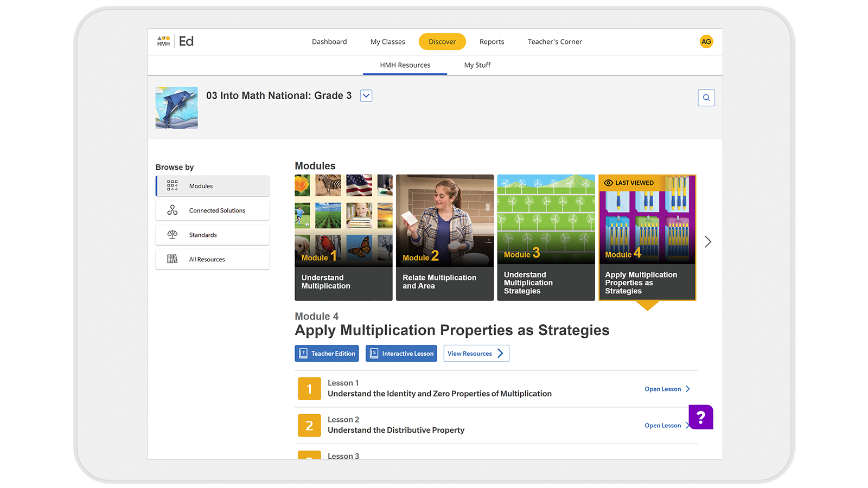Select the Modules browse icon

pos(171,185)
